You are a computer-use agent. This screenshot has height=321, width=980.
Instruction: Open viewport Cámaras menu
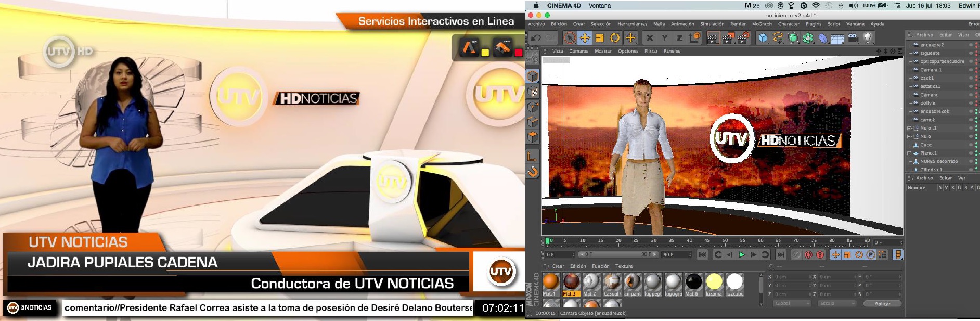pyautogui.click(x=578, y=51)
